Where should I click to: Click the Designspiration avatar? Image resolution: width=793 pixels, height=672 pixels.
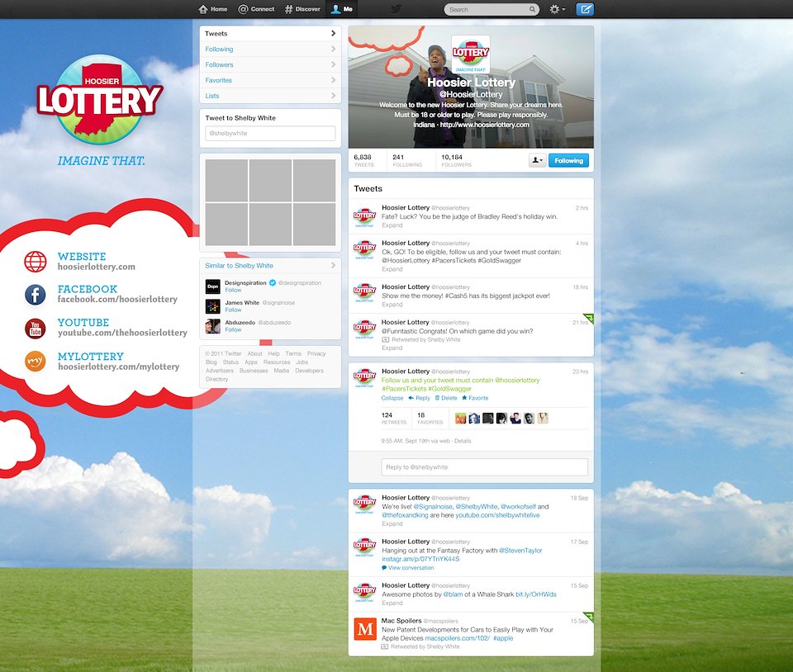click(x=213, y=286)
